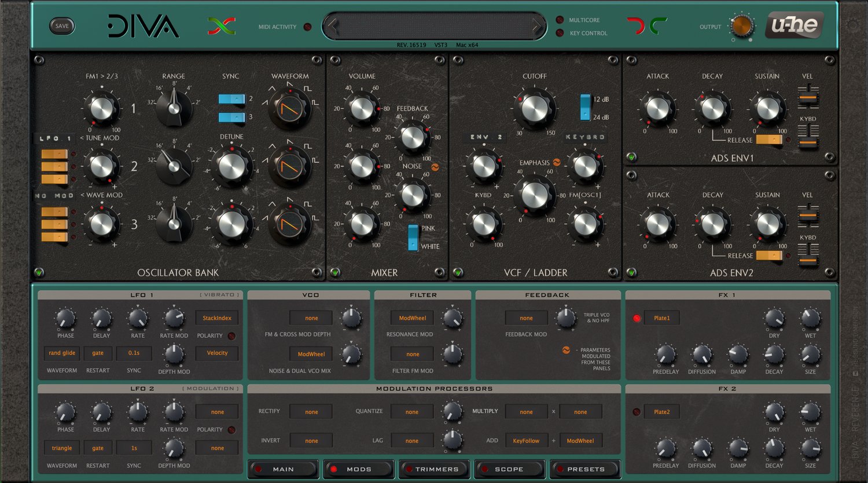Click the EMPHASIS knob in VCF
Viewport: 868px width, 483px height.
point(535,196)
